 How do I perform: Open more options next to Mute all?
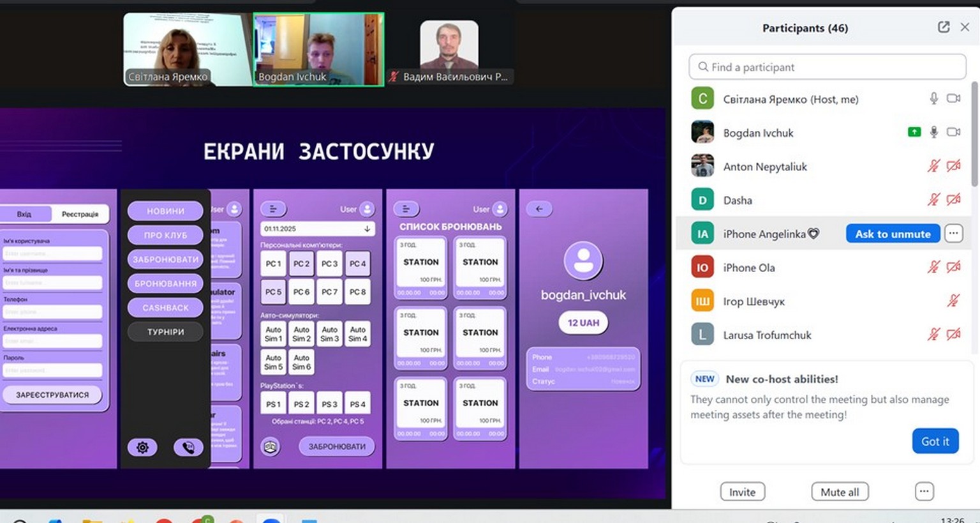pyautogui.click(x=924, y=491)
